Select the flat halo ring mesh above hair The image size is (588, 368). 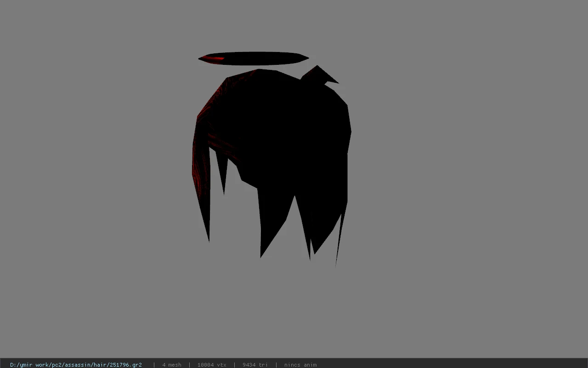tap(254, 58)
